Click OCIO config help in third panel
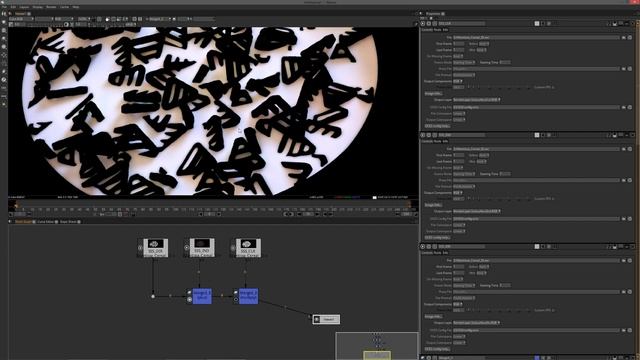Viewport: 640px width, 360px height. (438, 349)
